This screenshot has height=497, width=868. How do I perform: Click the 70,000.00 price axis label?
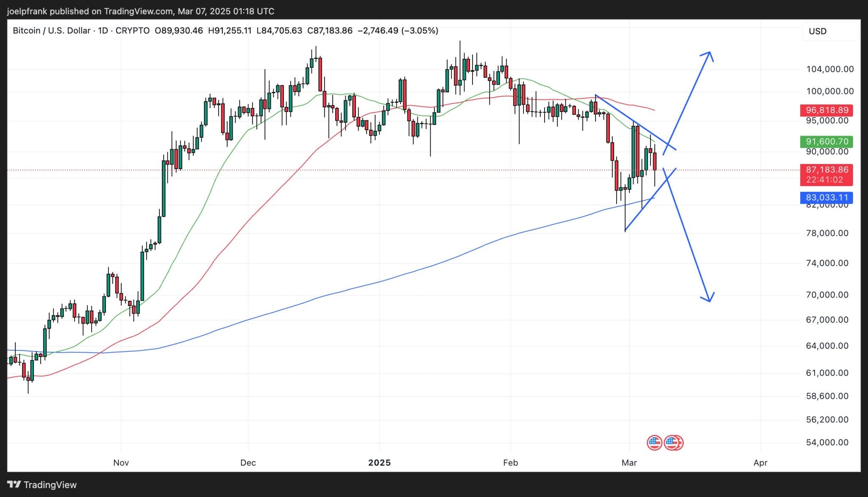[827, 295]
